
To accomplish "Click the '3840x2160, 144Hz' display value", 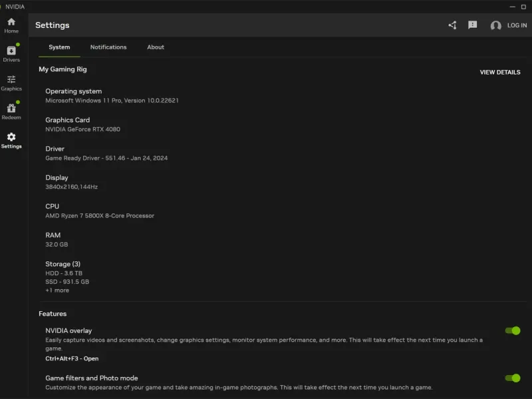I will 72,187.
